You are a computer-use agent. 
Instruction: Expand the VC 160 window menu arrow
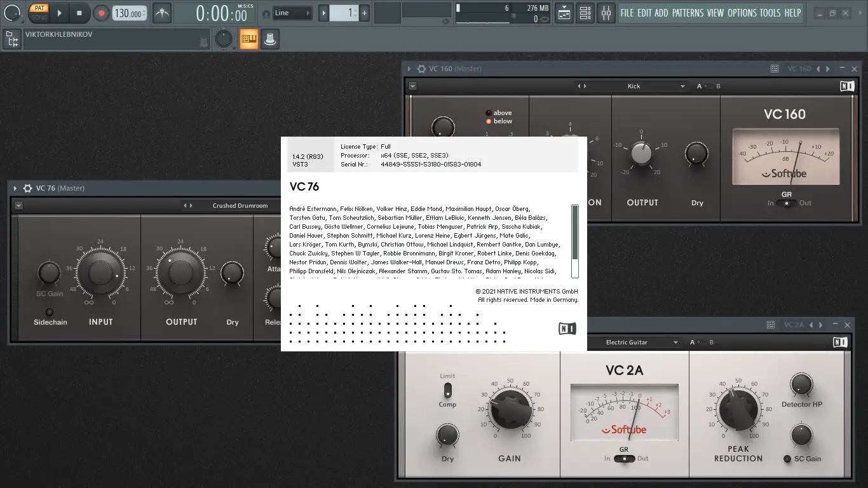click(409, 69)
